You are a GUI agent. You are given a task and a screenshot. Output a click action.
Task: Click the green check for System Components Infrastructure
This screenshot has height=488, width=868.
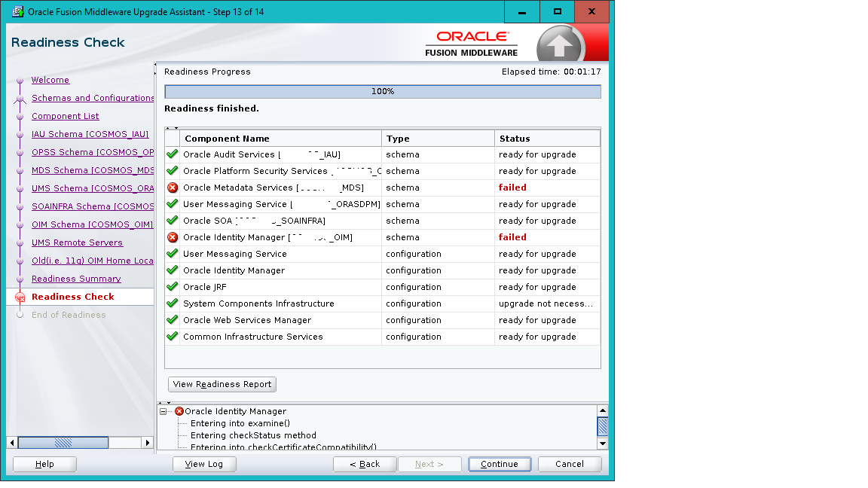pos(172,303)
